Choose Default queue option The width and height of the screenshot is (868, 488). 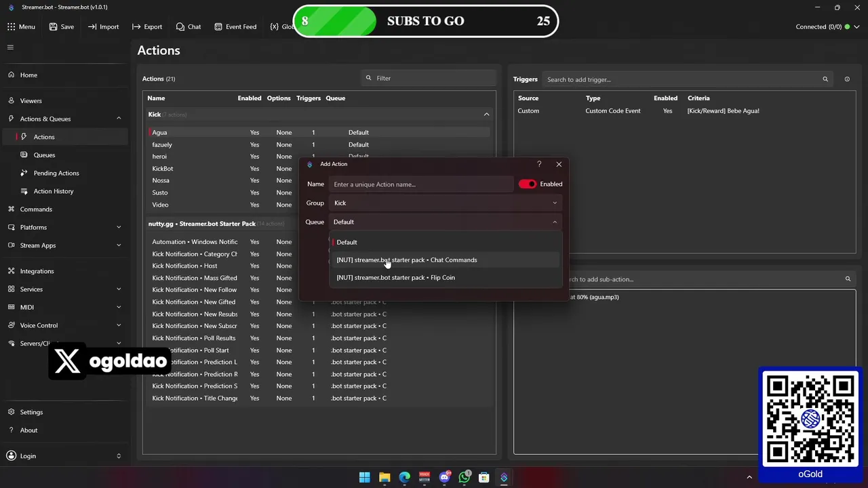tap(446, 243)
